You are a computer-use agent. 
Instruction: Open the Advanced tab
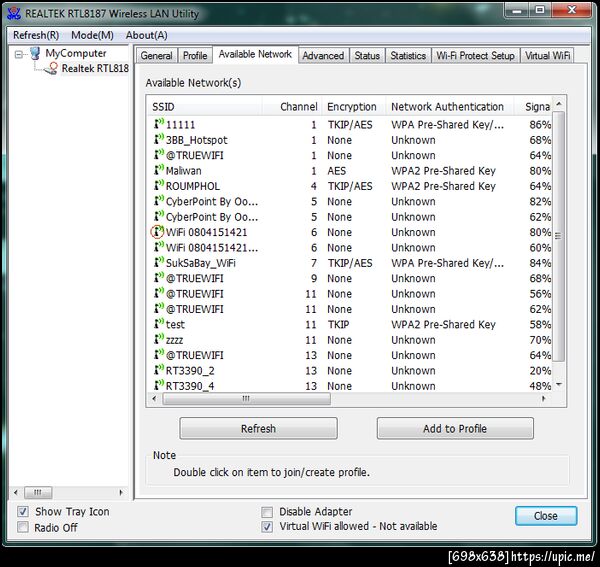(x=323, y=56)
